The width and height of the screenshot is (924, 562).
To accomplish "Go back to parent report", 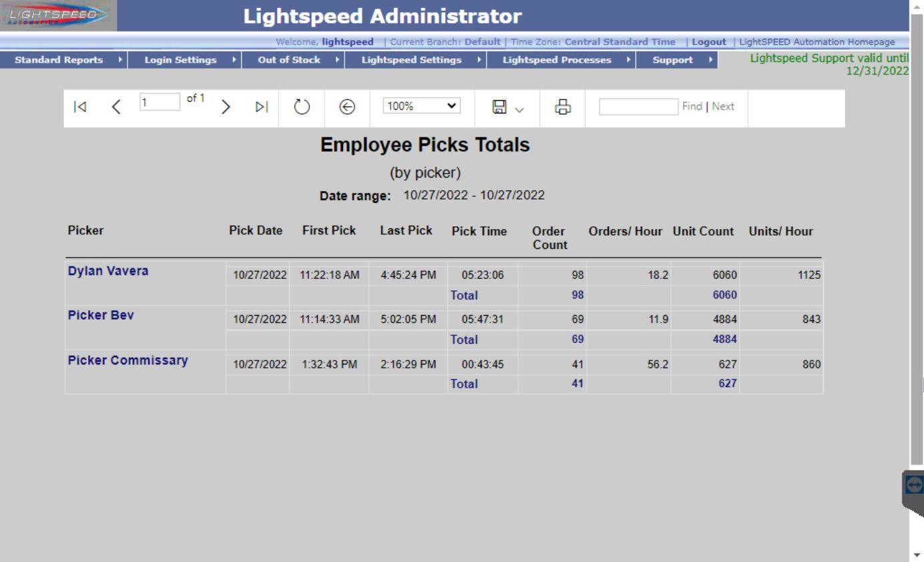I will pyautogui.click(x=347, y=107).
